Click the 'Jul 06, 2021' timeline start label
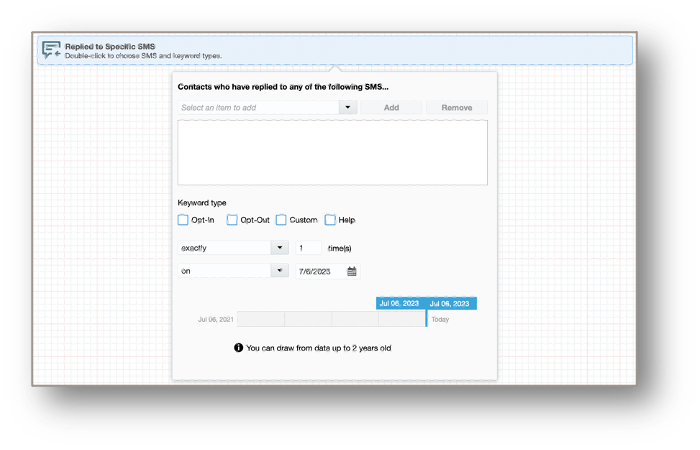This screenshot has height=450, width=700. 216,320
